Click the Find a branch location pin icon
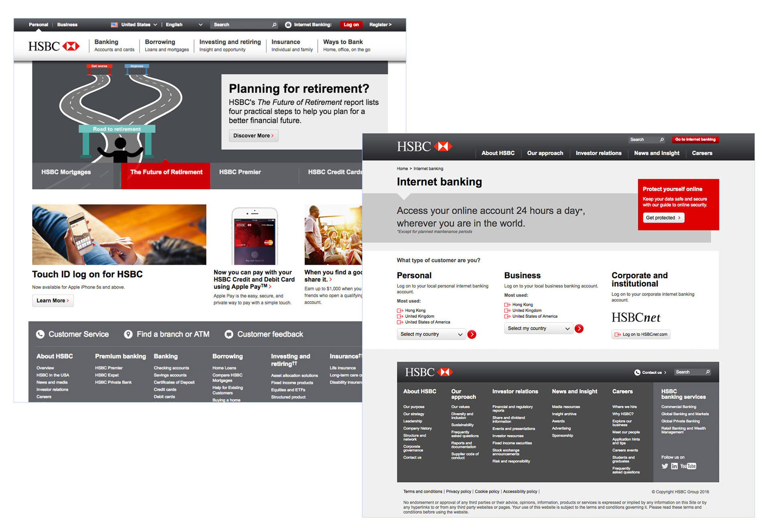 [128, 334]
